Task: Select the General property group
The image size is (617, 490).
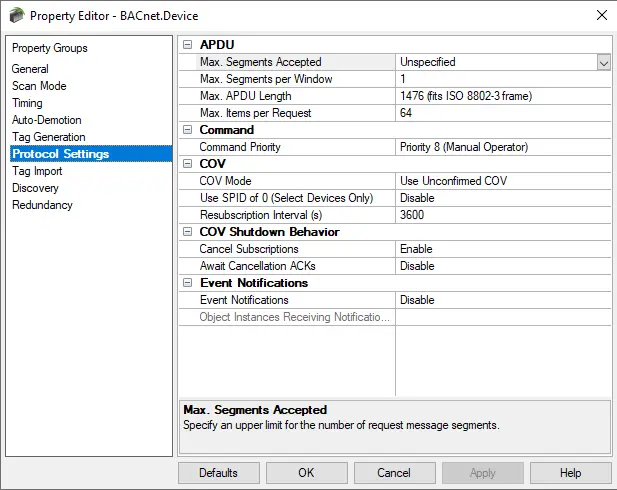Action: point(30,69)
